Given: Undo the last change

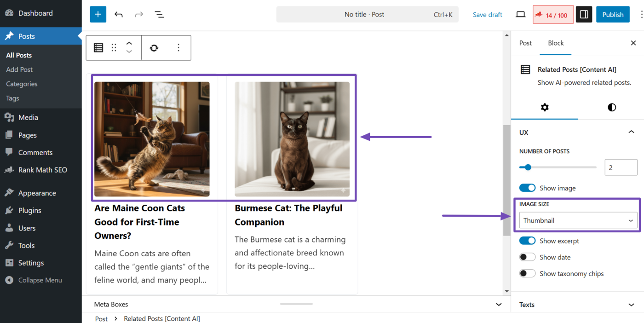Looking at the screenshot, I should coord(118,14).
